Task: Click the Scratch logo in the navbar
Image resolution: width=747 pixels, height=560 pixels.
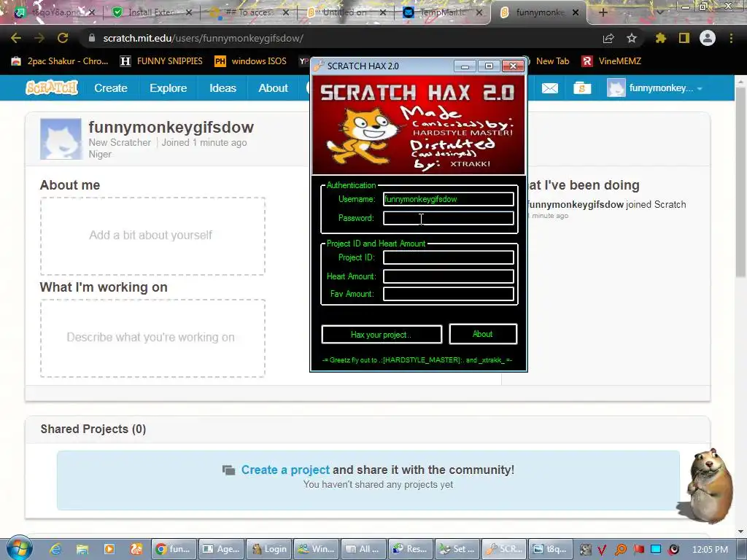Action: pyautogui.click(x=52, y=87)
